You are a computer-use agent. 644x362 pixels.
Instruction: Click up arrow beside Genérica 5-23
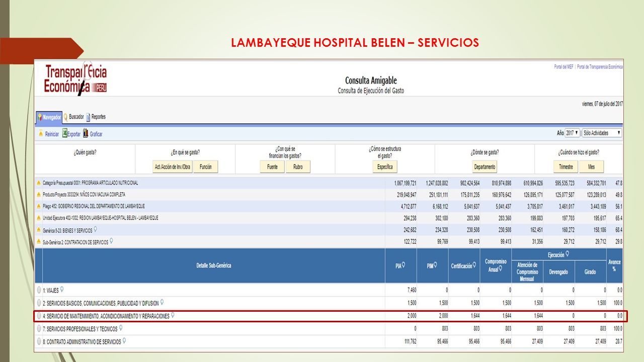pos(39,230)
